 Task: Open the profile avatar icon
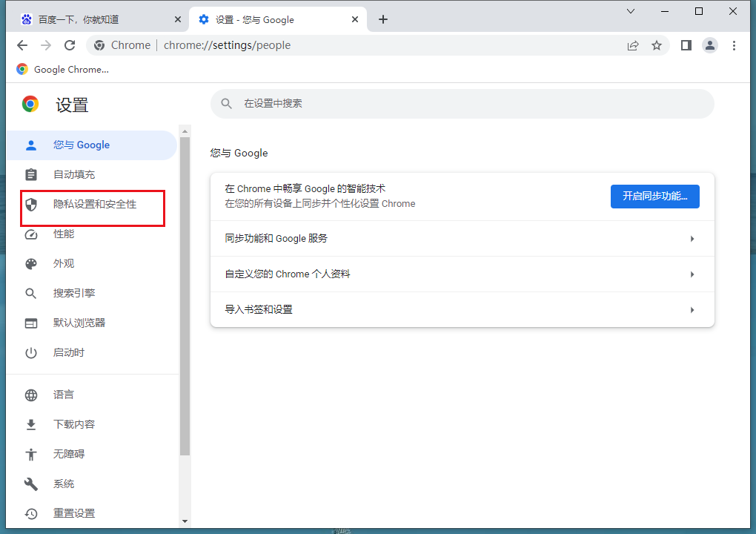(710, 45)
